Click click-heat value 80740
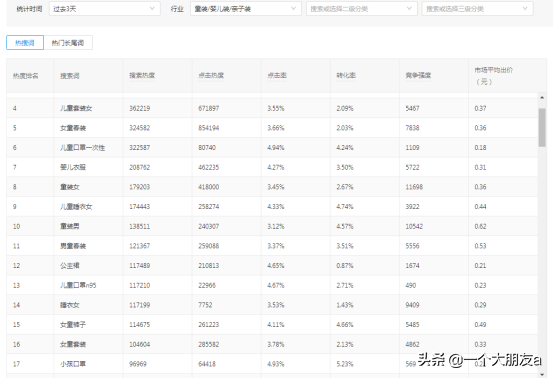Screen dimensions: 553x378 coord(207,148)
